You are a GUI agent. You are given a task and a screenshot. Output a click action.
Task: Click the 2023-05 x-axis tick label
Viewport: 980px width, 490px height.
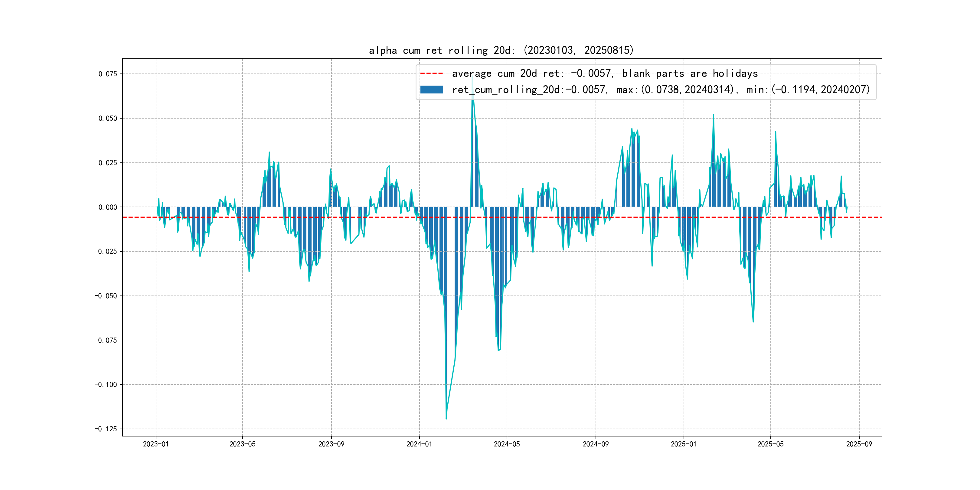tap(242, 444)
